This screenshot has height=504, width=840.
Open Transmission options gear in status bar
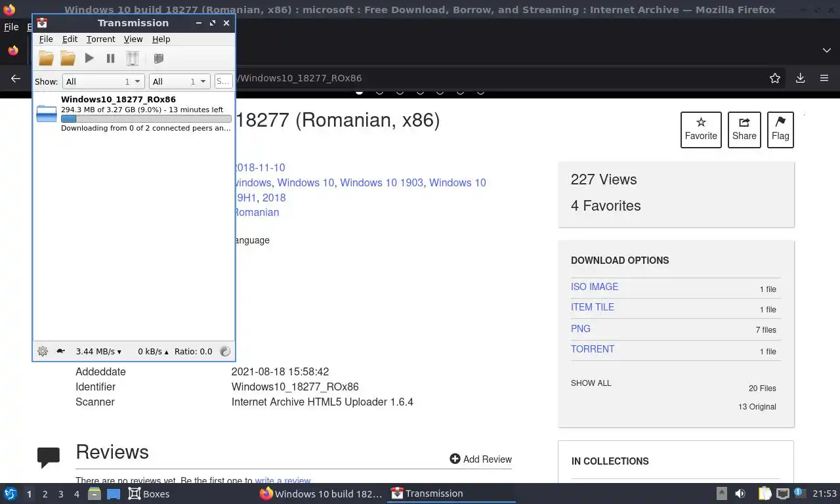[x=43, y=351]
